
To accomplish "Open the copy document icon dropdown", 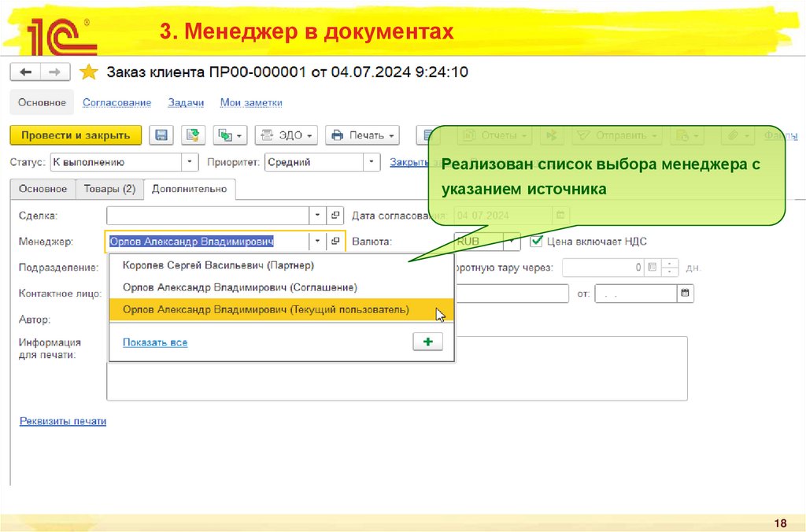I will 240,135.
